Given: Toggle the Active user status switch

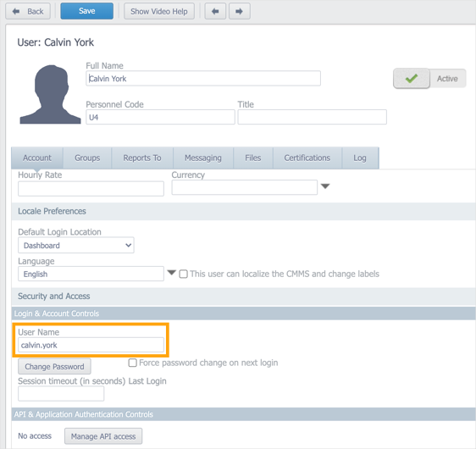Looking at the screenshot, I should pyautogui.click(x=429, y=79).
